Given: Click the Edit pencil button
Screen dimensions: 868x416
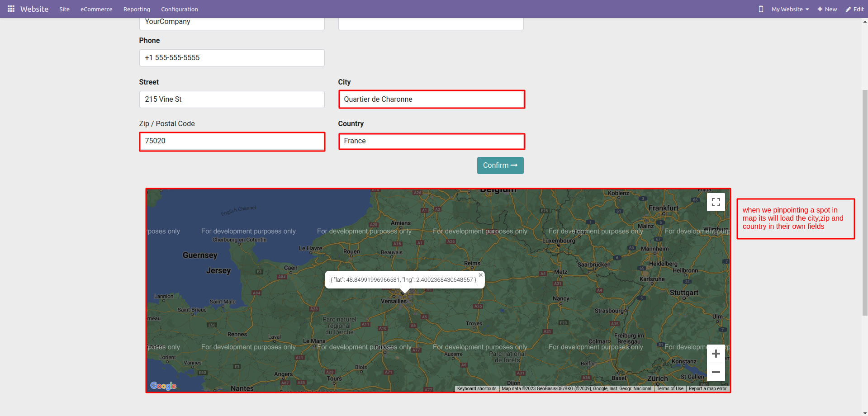Looking at the screenshot, I should pyautogui.click(x=855, y=9).
